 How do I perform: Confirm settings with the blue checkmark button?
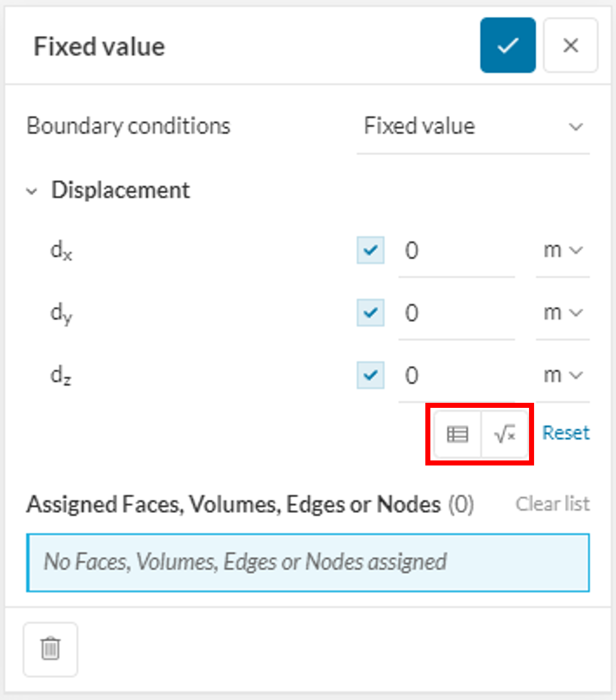click(x=507, y=45)
